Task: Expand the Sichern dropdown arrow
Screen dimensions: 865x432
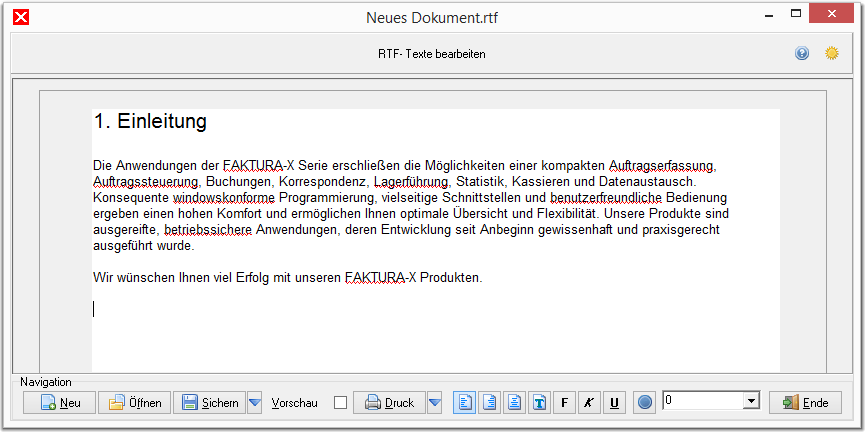Action: [x=254, y=403]
